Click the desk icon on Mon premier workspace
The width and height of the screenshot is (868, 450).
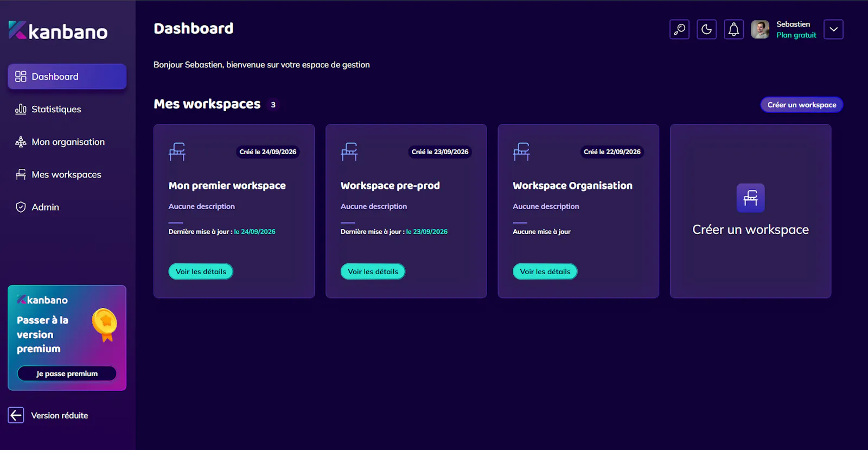click(x=177, y=151)
